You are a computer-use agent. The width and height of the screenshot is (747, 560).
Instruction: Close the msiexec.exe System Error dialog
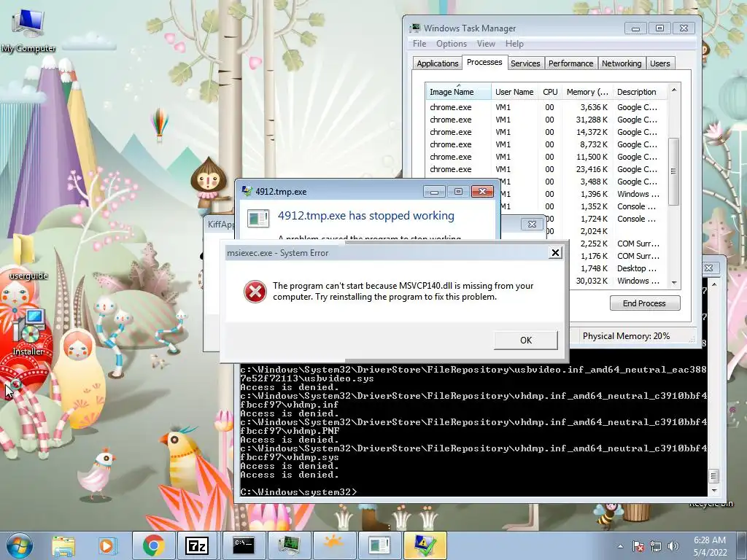click(555, 253)
